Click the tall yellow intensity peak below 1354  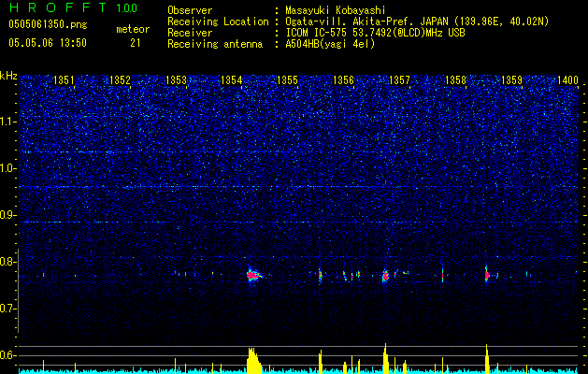click(254, 360)
